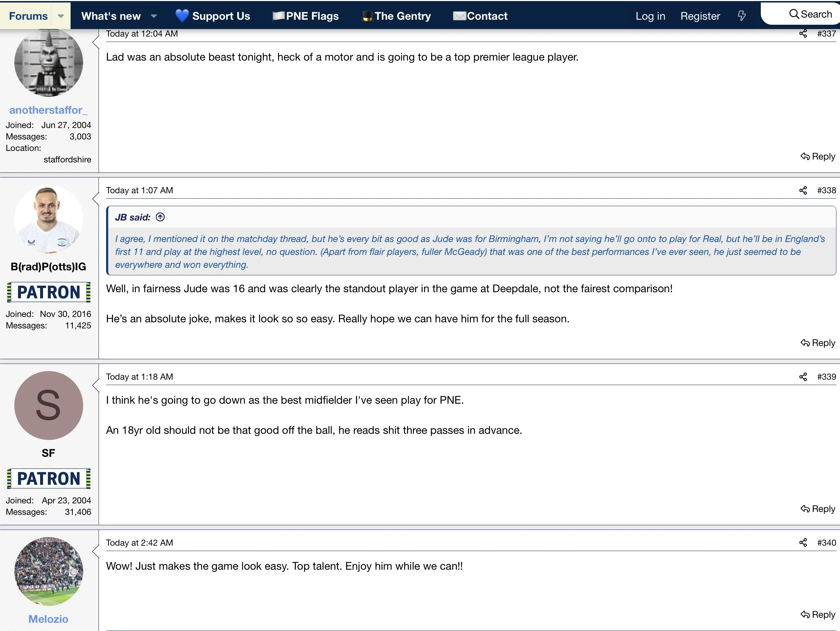840x631 pixels.
Task: Reply to B(rad)P(otts)IG's post
Action: (x=817, y=343)
